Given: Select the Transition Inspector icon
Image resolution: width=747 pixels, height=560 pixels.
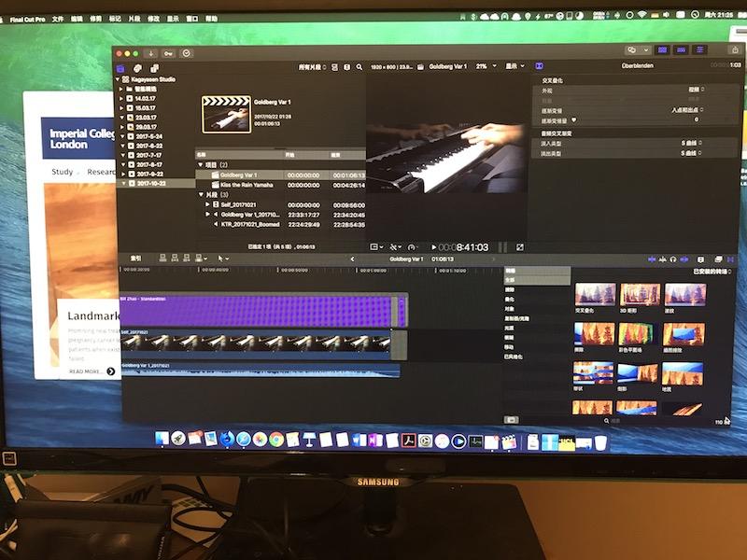Looking at the screenshot, I should [540, 65].
